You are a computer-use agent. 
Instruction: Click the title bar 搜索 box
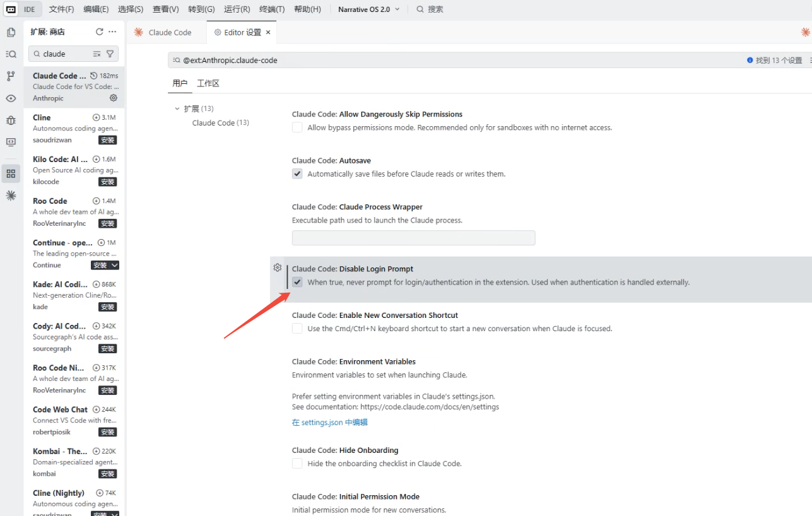pos(430,9)
